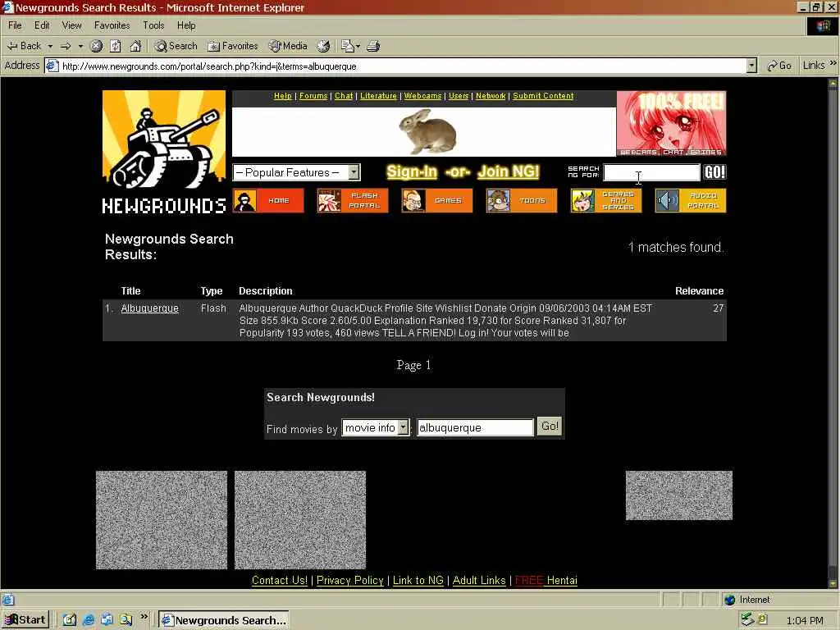Click the Search NG For input field

click(651, 172)
